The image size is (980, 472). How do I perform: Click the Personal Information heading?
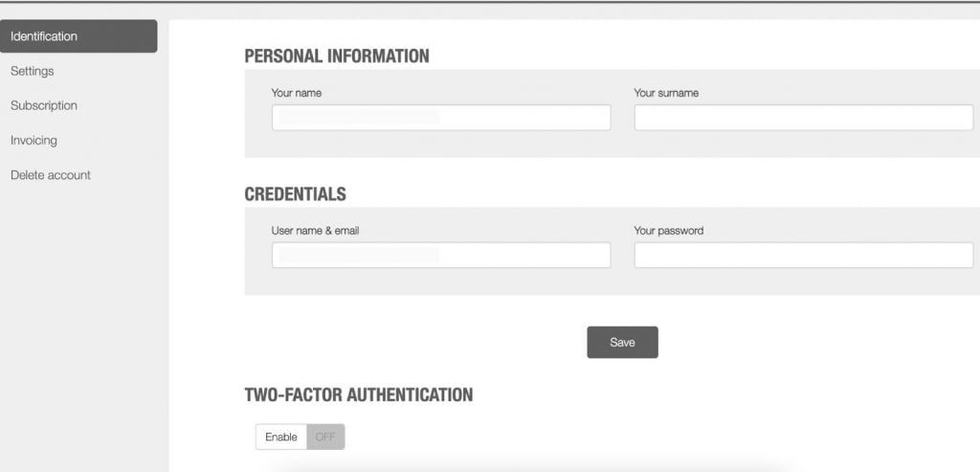337,56
